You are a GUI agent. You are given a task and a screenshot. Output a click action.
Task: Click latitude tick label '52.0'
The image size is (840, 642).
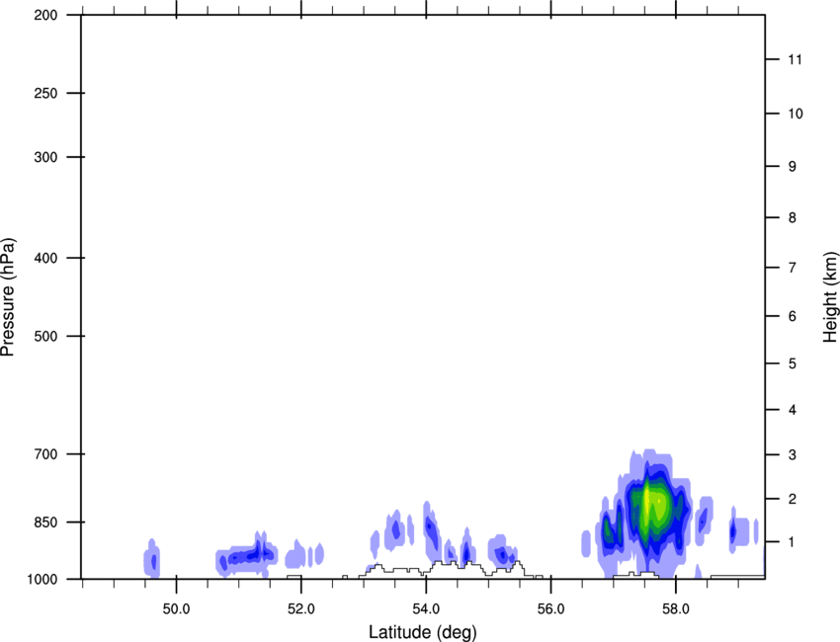pos(301,609)
